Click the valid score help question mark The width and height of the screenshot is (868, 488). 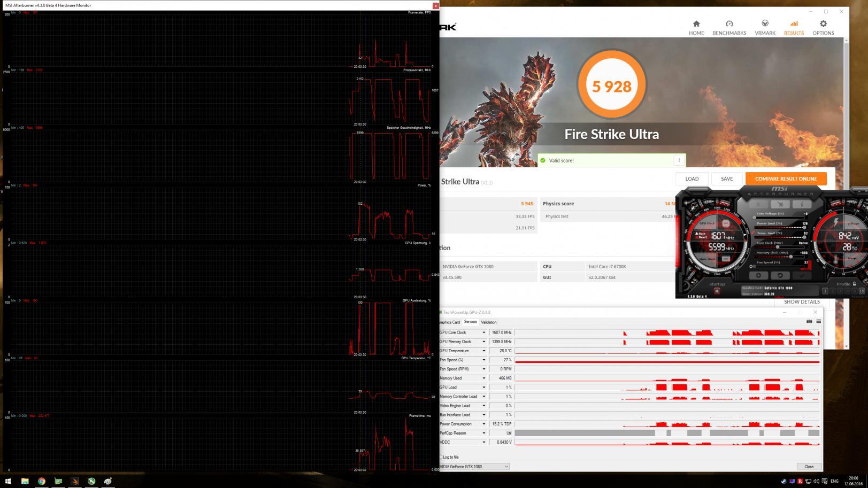[x=679, y=160]
